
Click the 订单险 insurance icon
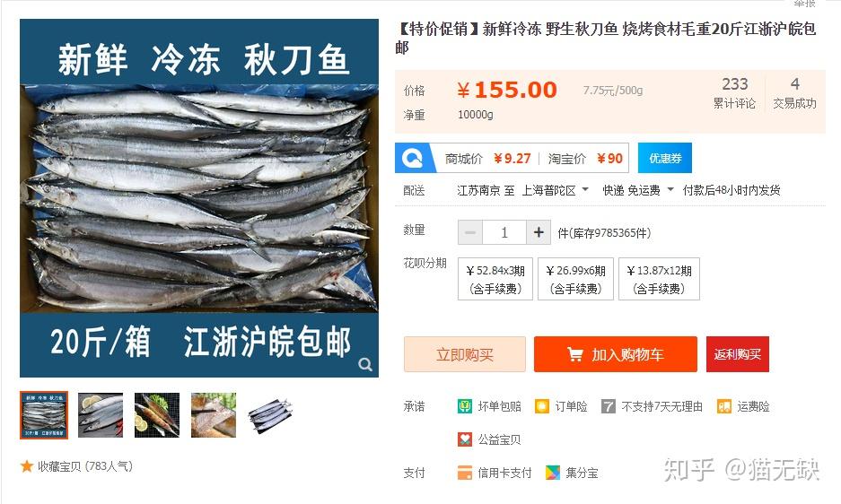click(542, 406)
